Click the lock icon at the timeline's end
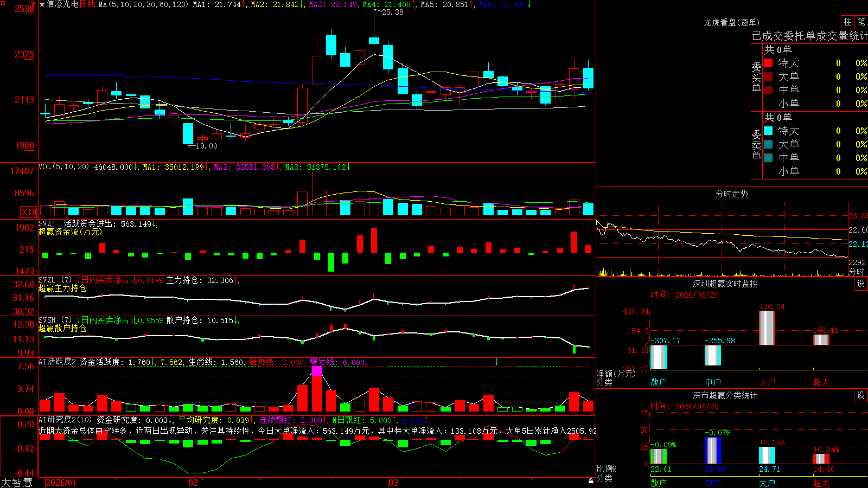 [591, 481]
